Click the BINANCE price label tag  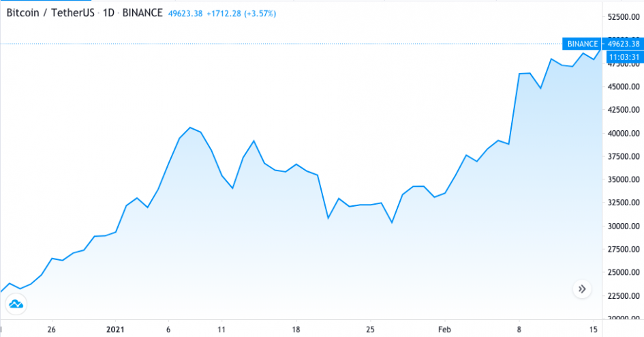pyautogui.click(x=583, y=44)
